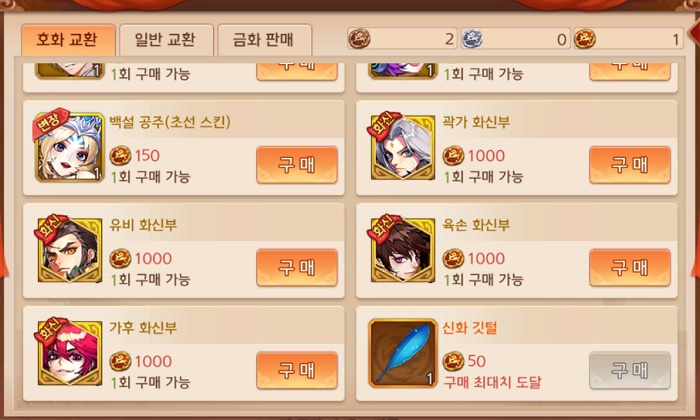Open the 백설 공주 skin portrait icon
The width and height of the screenshot is (700, 420).
pos(69,148)
